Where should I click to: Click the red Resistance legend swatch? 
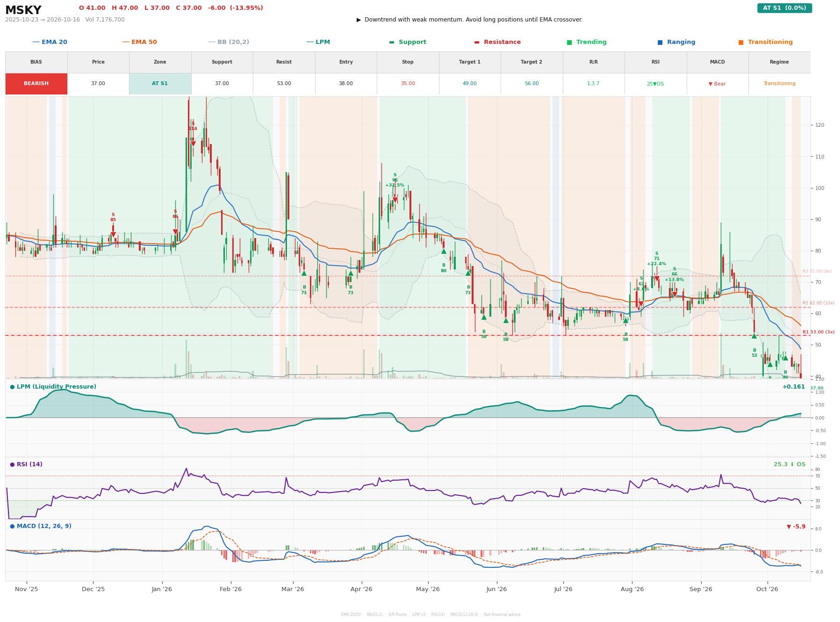(477, 42)
